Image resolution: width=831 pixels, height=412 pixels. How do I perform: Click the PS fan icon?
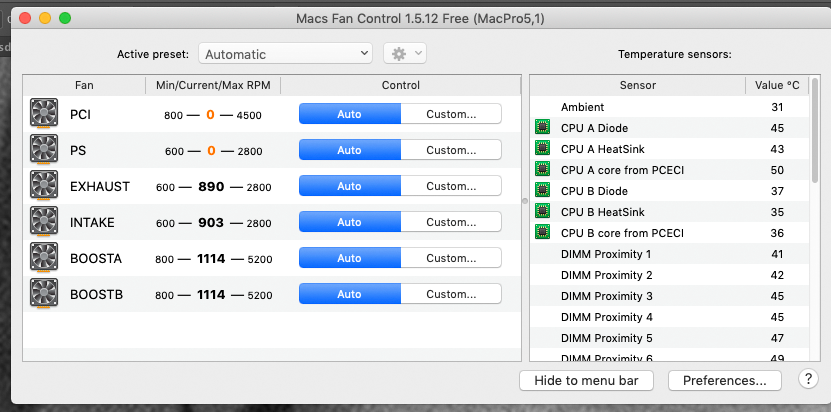click(44, 150)
